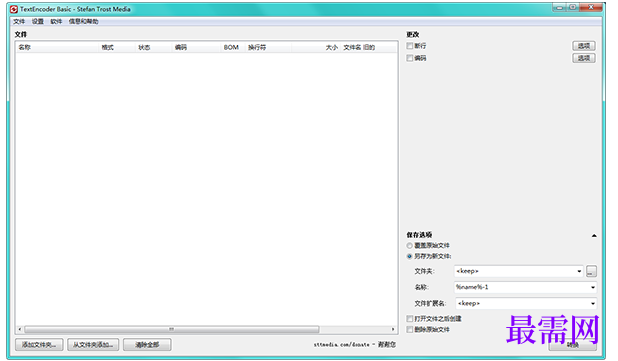Browse for folder with the ... button
Screen dimensions: 618x361
(x=591, y=271)
